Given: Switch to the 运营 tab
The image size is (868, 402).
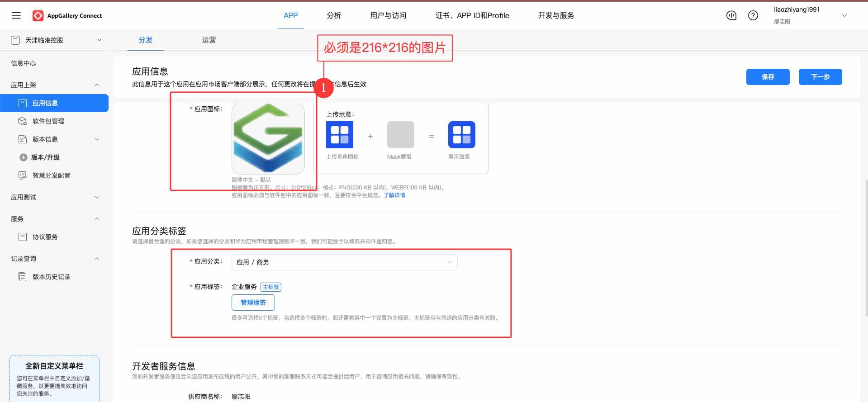Looking at the screenshot, I should 209,40.
